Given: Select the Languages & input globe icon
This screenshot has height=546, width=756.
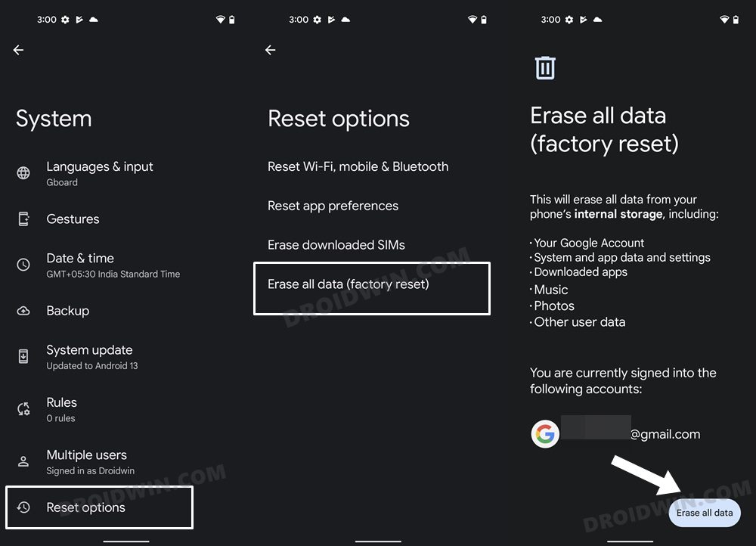Looking at the screenshot, I should click(x=22, y=172).
